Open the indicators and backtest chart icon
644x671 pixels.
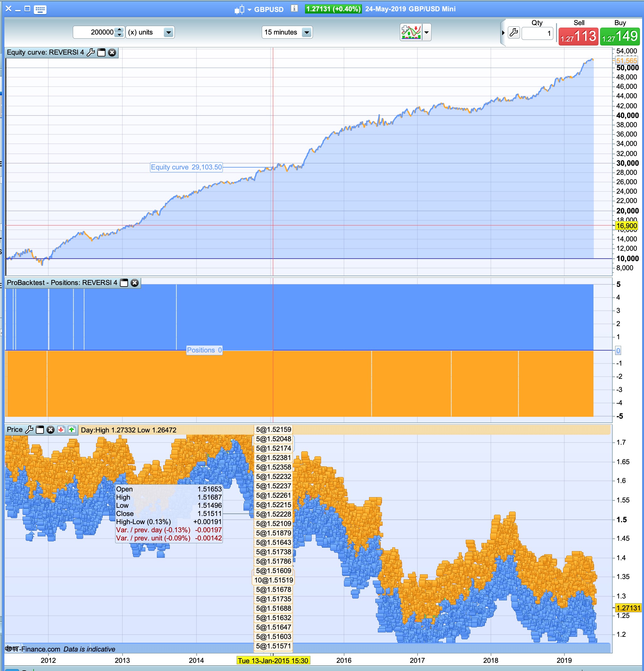click(411, 33)
